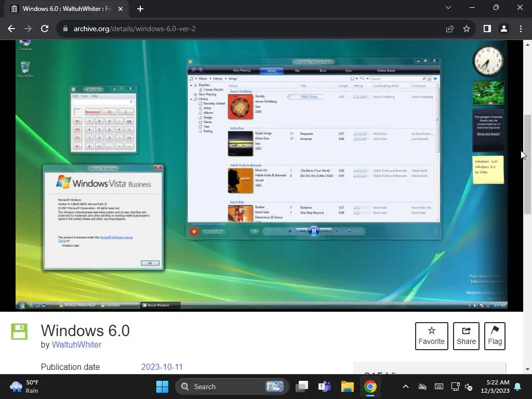Open Task View from the taskbar
This screenshot has height=399, width=532.
point(302,387)
